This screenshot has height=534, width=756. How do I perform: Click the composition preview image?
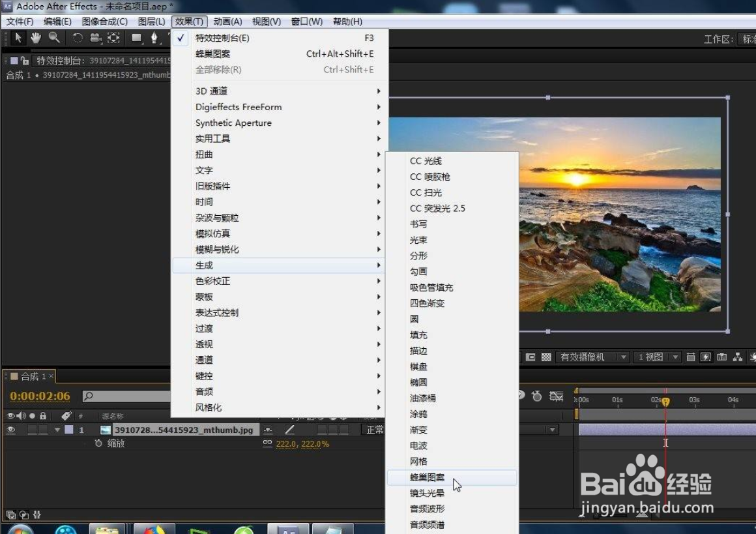[x=620, y=214]
